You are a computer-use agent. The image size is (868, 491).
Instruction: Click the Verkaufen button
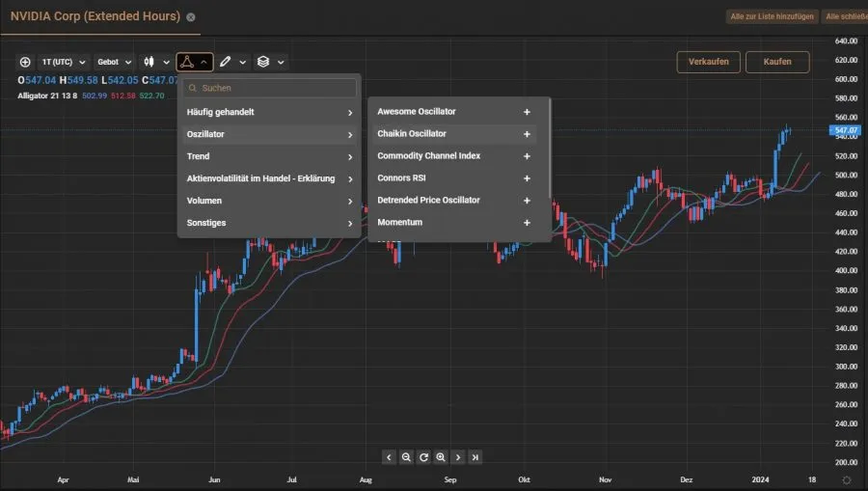point(709,62)
